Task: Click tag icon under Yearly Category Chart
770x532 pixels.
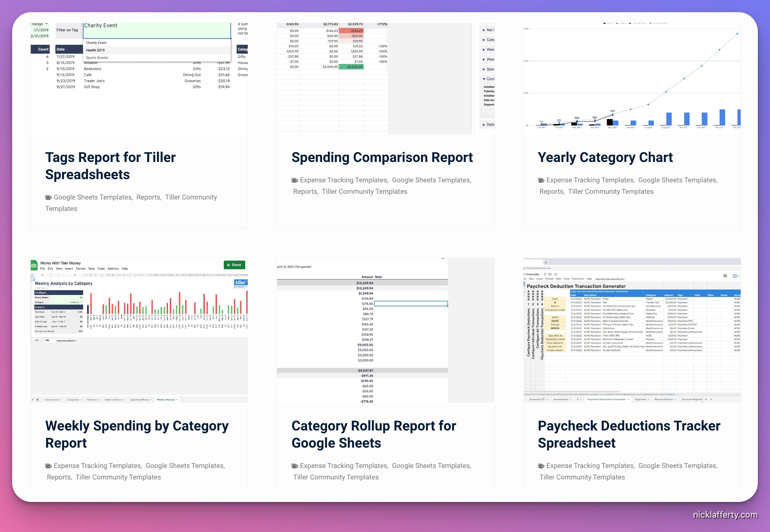Action: click(541, 180)
